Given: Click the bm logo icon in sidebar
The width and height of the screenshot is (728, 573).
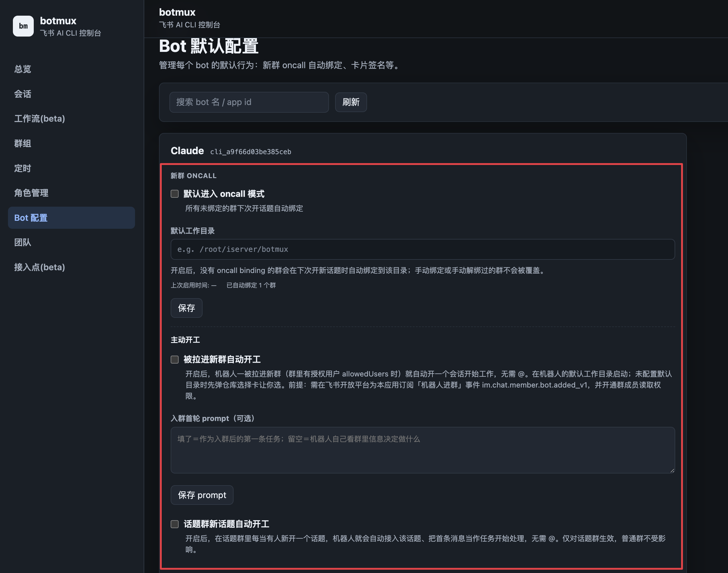Looking at the screenshot, I should click(23, 26).
